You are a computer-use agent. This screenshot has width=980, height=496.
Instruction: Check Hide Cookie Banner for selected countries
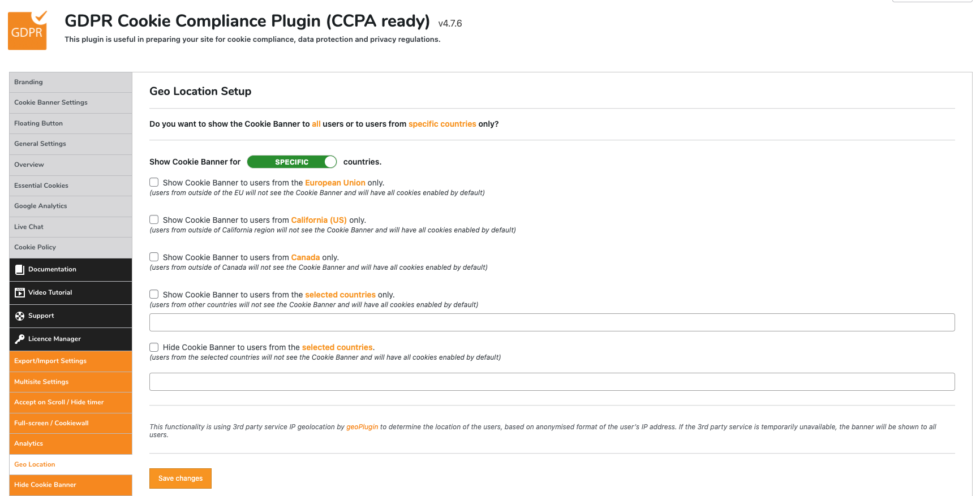(x=154, y=347)
